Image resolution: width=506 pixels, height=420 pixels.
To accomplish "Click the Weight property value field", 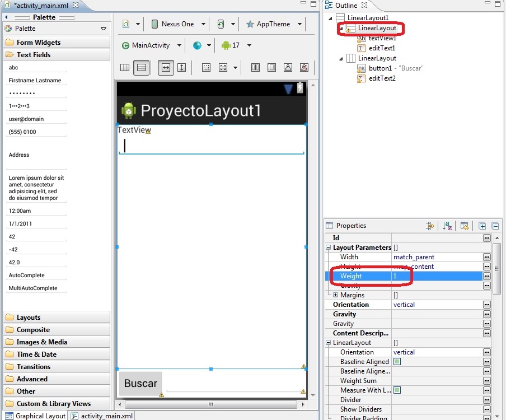I will 437,276.
